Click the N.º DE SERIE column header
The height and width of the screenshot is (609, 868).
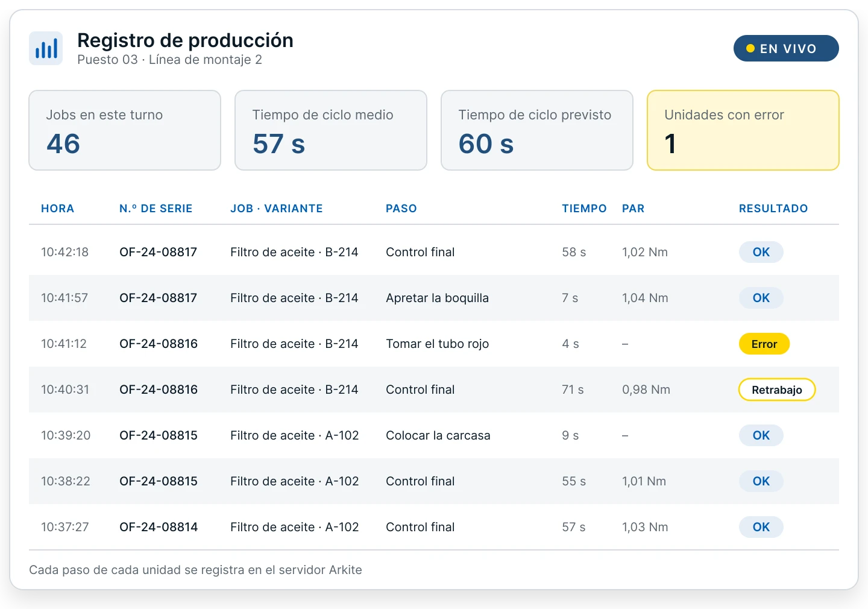tap(156, 209)
